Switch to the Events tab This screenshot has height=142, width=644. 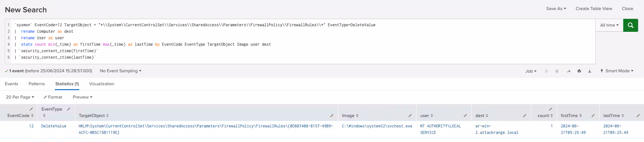click(x=11, y=84)
